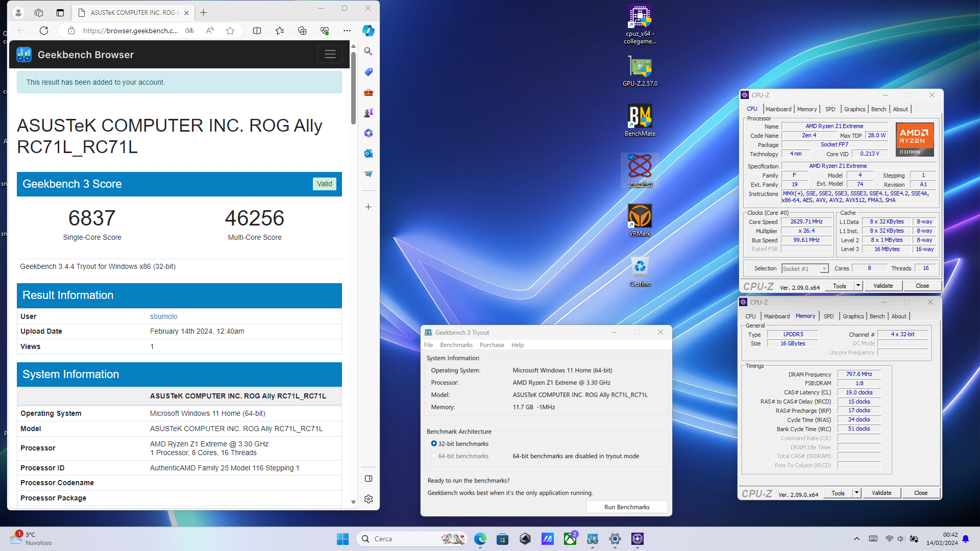Open Edge sidebar settings gear
980x551 pixels.
[369, 499]
